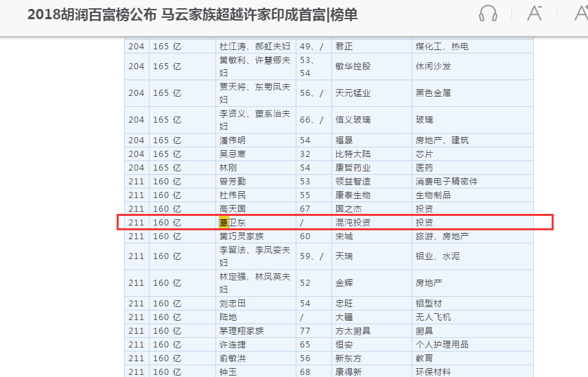
Task: Click the company 康哲药业
Action: (x=353, y=167)
